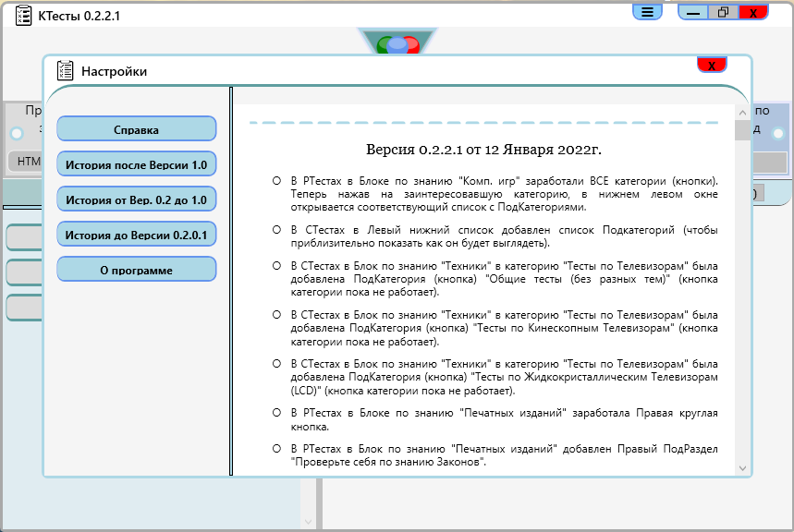Click the КТесты app icon in title bar
Screen dimensions: 794x532
click(x=23, y=15)
